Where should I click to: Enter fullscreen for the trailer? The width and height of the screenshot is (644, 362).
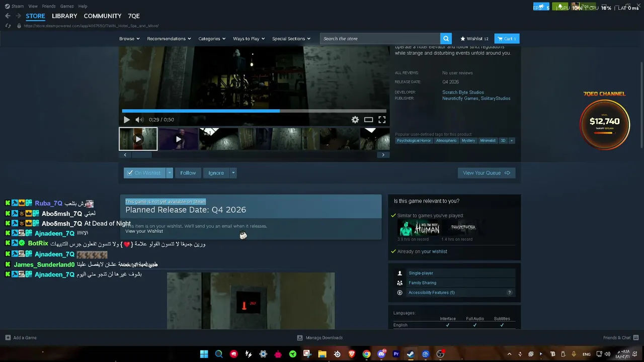tap(382, 120)
